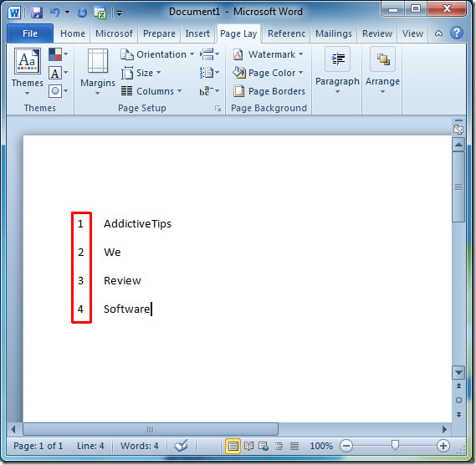Screen dimensions: 476x465
Task: Switch to the Insert tab
Action: coord(197,33)
